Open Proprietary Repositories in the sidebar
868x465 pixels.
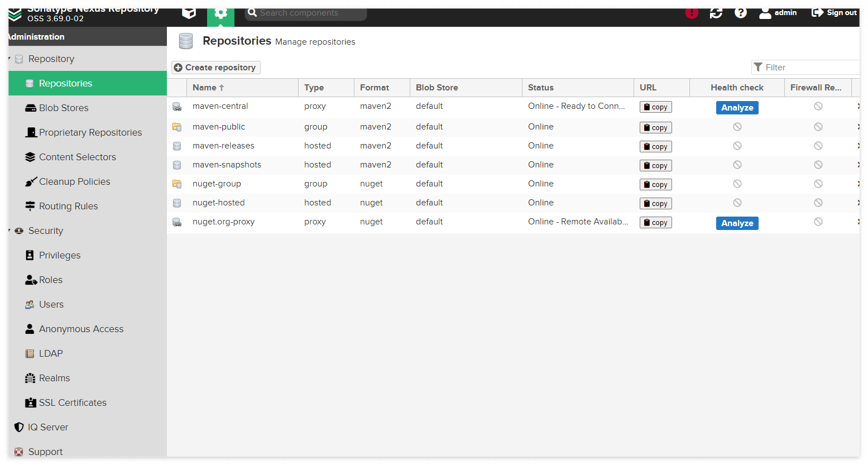pos(88,132)
